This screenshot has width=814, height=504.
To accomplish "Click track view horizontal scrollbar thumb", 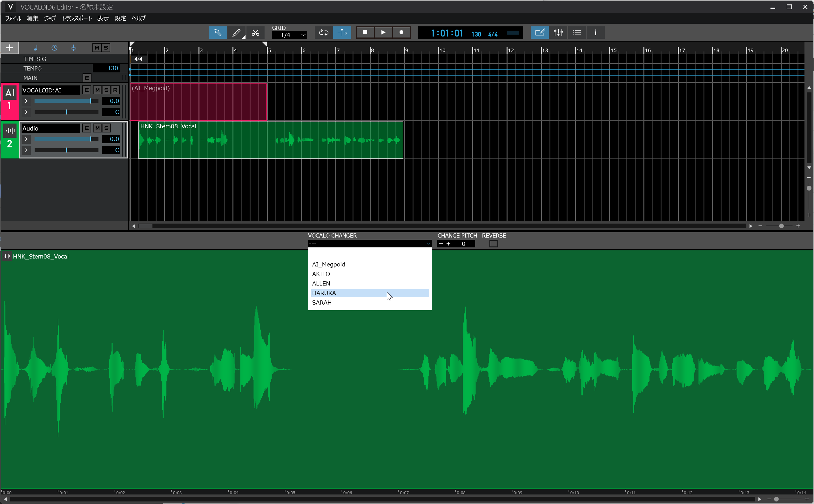I will point(146,226).
